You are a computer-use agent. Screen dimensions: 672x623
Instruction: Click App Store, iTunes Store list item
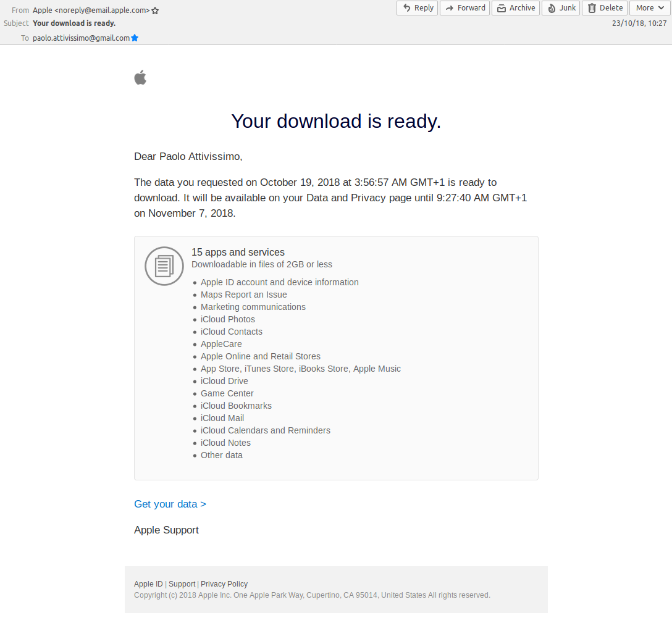click(300, 369)
